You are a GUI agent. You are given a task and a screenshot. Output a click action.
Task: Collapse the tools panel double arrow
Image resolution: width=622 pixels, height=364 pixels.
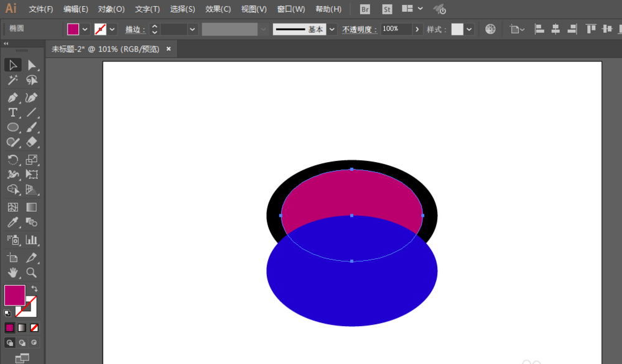[x=6, y=43]
